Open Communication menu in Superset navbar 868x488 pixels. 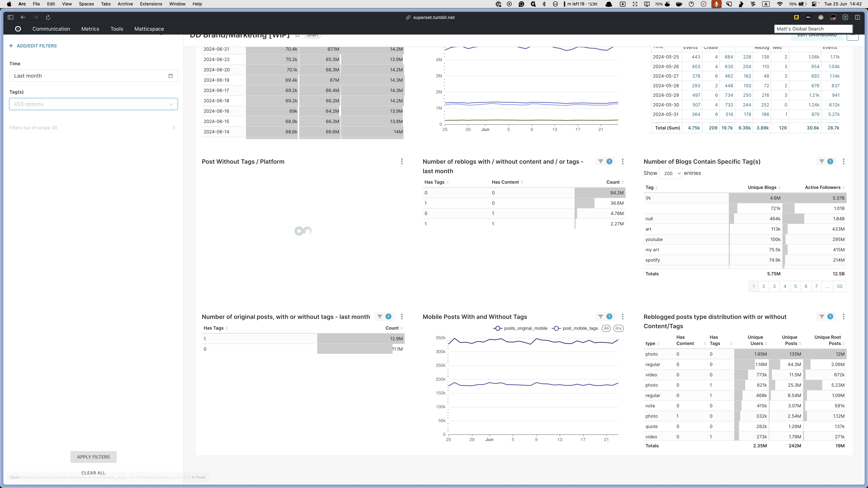coord(51,29)
